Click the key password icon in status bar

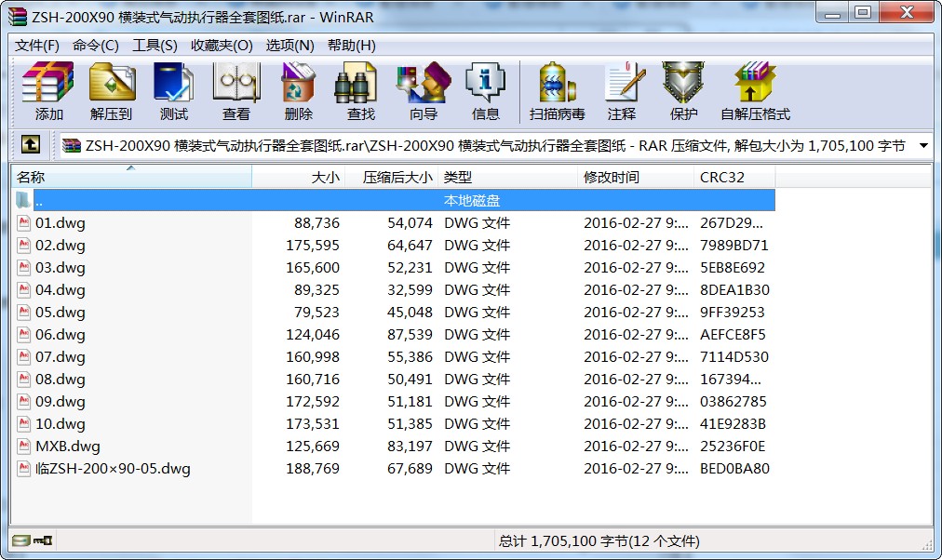click(43, 540)
